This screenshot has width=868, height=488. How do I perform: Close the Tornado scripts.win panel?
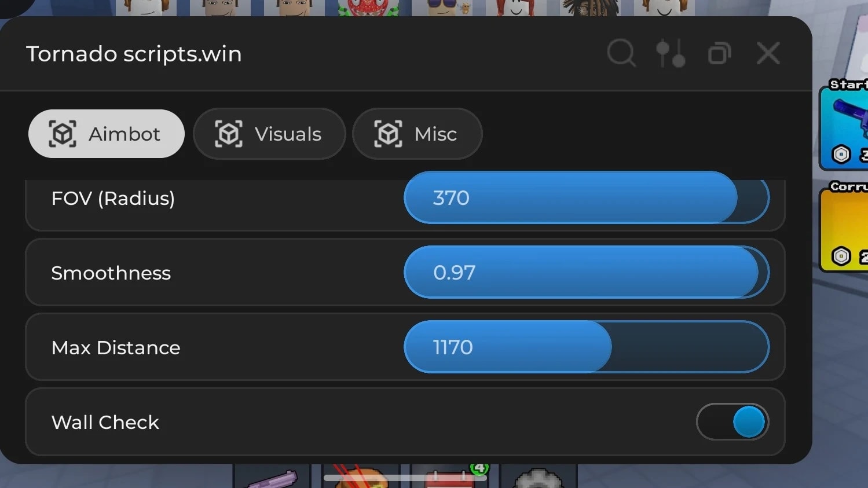pyautogui.click(x=768, y=53)
